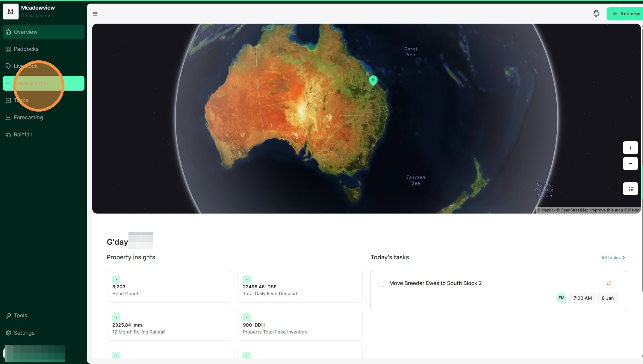Screen dimensions: 643x364
Task: Click the green property location pin
Action: 373,80
